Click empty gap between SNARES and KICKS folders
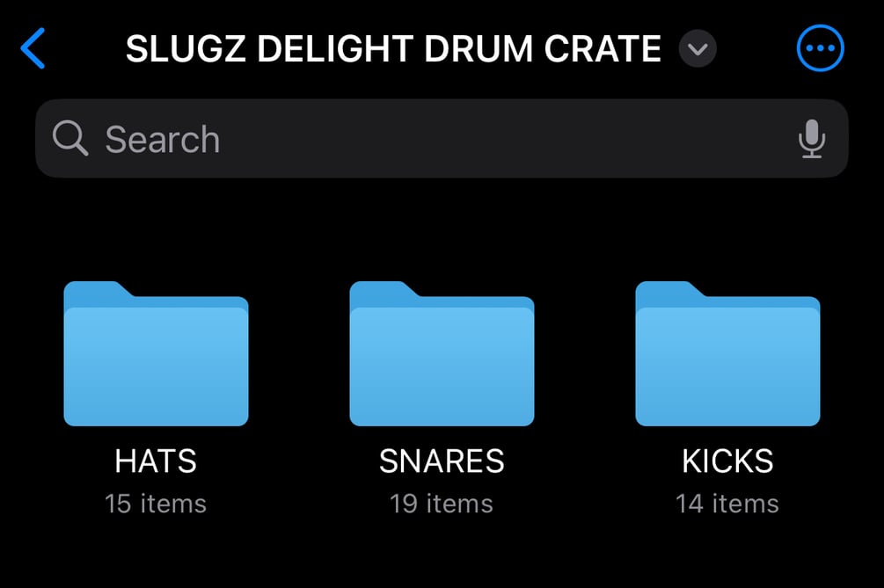 [585, 356]
